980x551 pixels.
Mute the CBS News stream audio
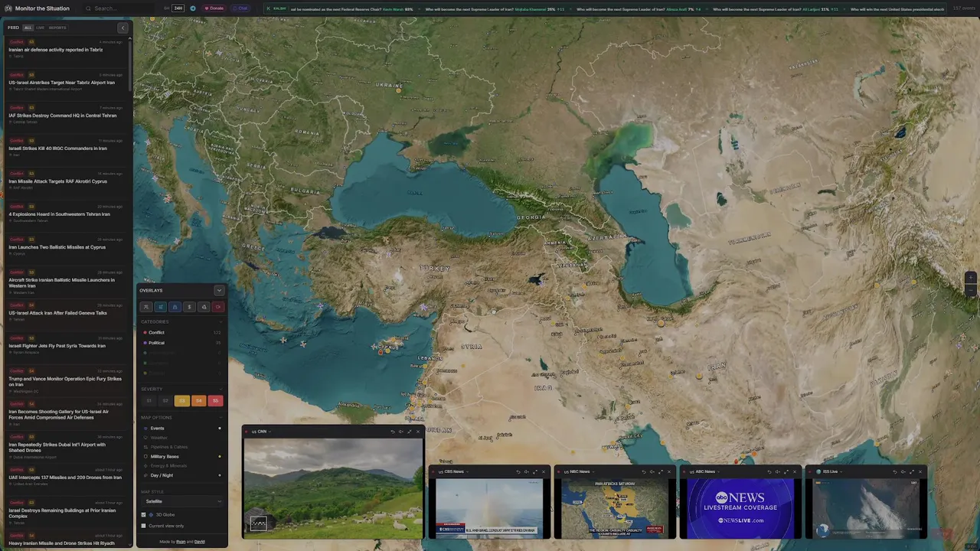(526, 471)
